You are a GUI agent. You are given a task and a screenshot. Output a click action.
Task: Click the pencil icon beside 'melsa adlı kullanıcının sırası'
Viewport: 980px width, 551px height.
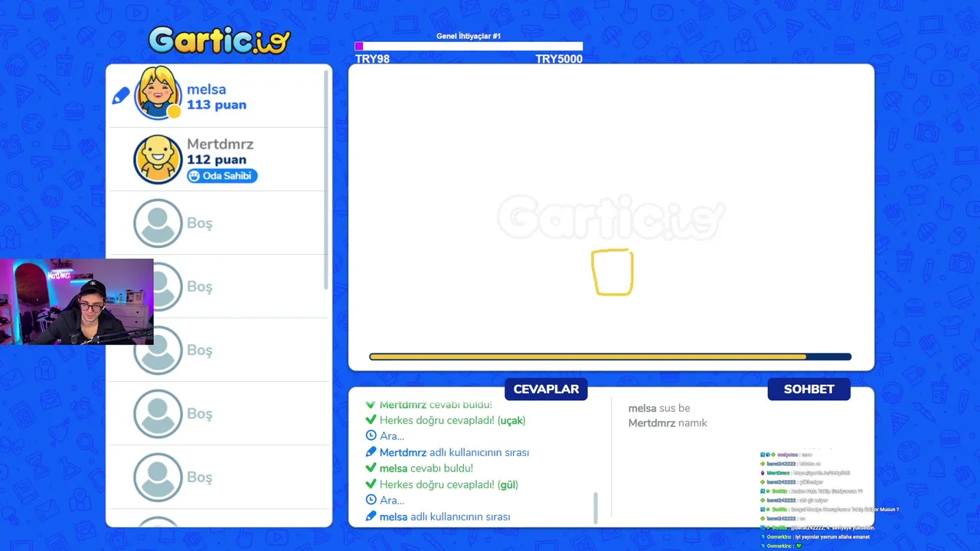(x=371, y=517)
